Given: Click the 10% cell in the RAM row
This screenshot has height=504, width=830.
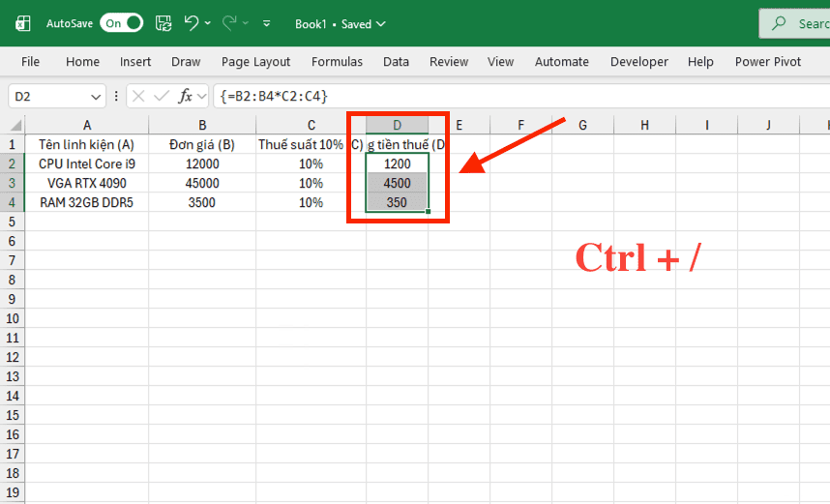Looking at the screenshot, I should point(311,202).
